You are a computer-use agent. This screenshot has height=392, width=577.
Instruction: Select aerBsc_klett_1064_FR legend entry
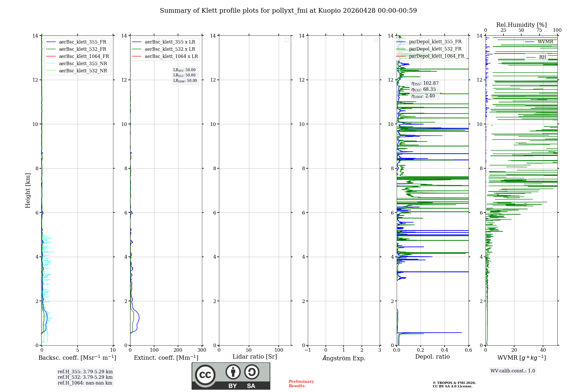pos(84,56)
